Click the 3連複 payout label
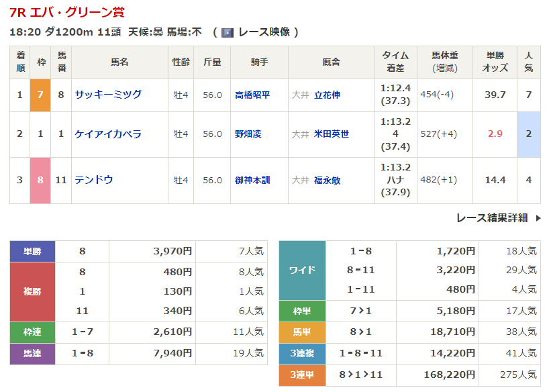Screen dimensions: 549x392 tap(302, 353)
